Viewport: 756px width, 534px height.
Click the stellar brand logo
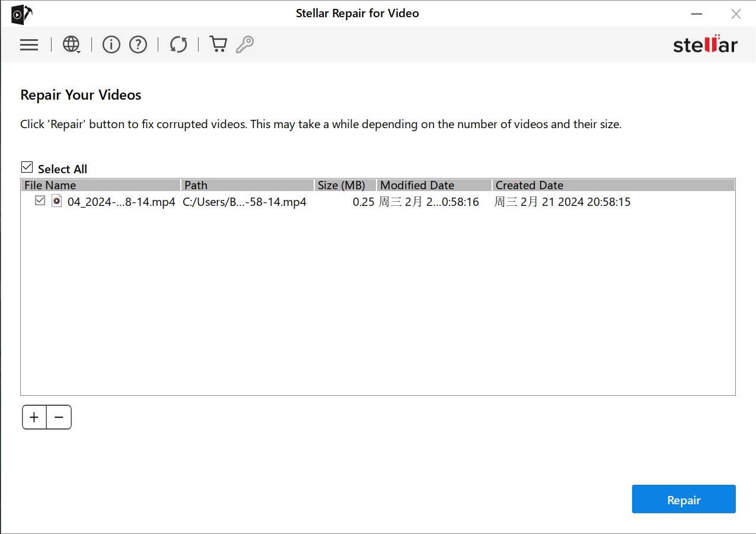pos(705,44)
